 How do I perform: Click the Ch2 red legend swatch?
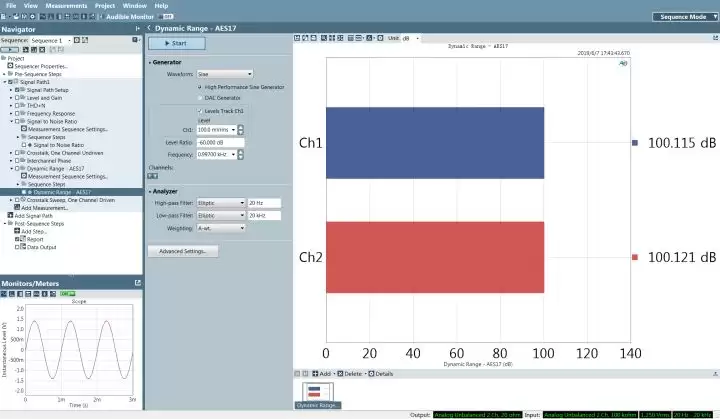click(635, 257)
